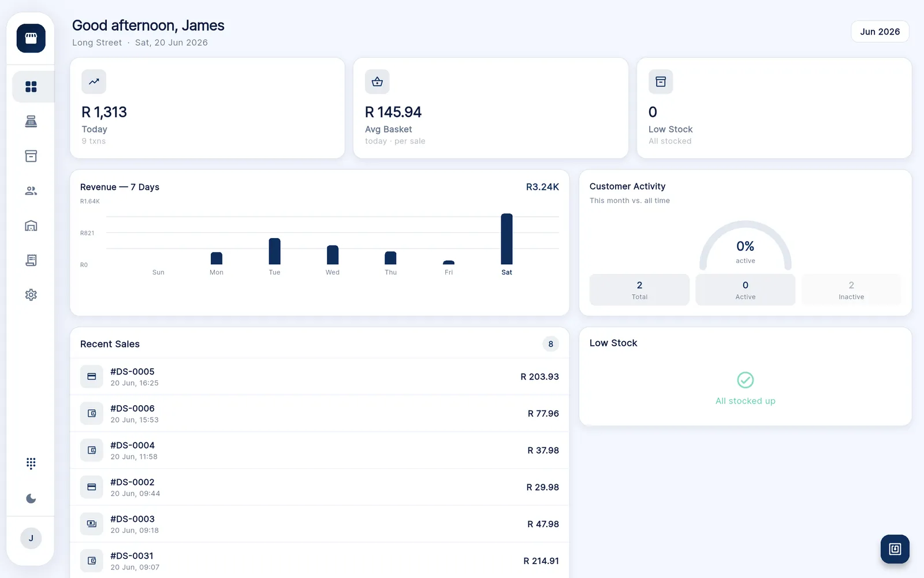Screen dimensions: 924x578
Task: Click the All stocked up checkmark icon
Action: tap(746, 380)
